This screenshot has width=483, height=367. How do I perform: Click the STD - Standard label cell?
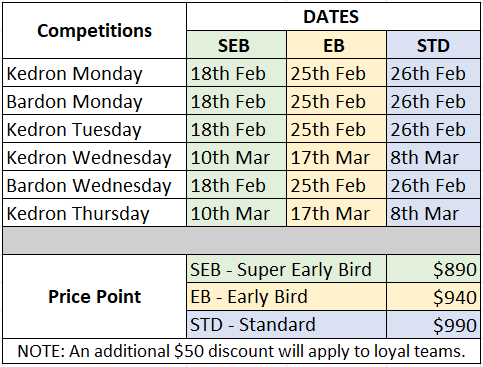point(286,325)
